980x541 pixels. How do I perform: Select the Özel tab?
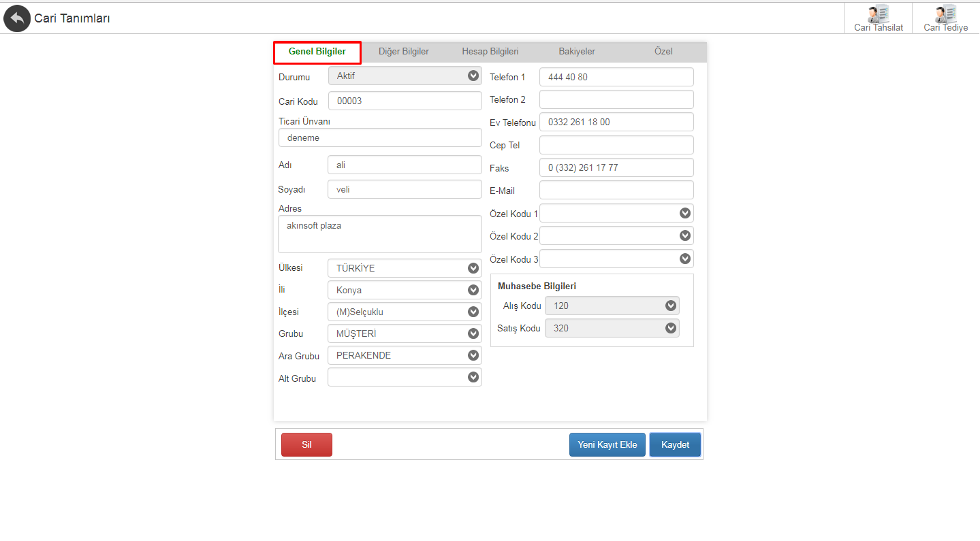click(663, 52)
